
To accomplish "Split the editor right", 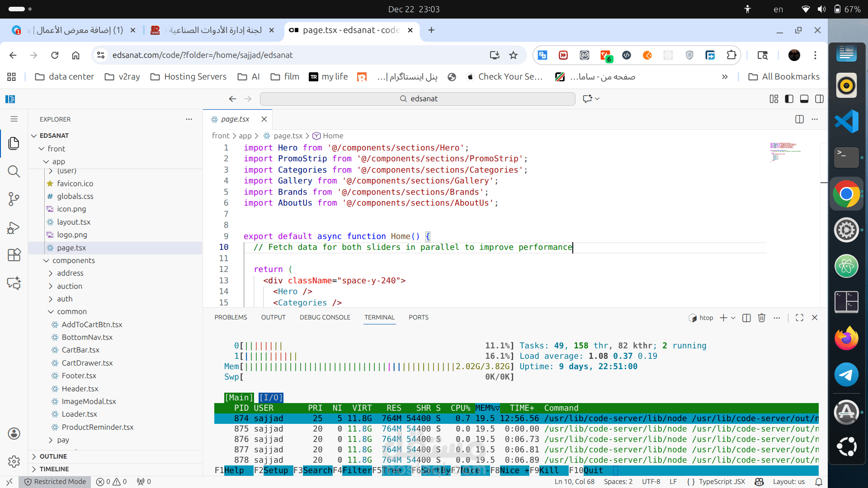I will click(x=799, y=119).
